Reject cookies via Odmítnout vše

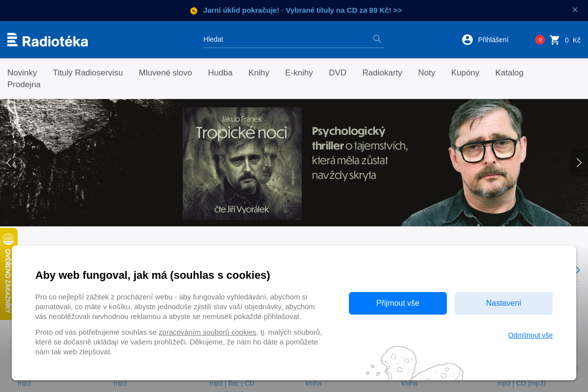(530, 335)
